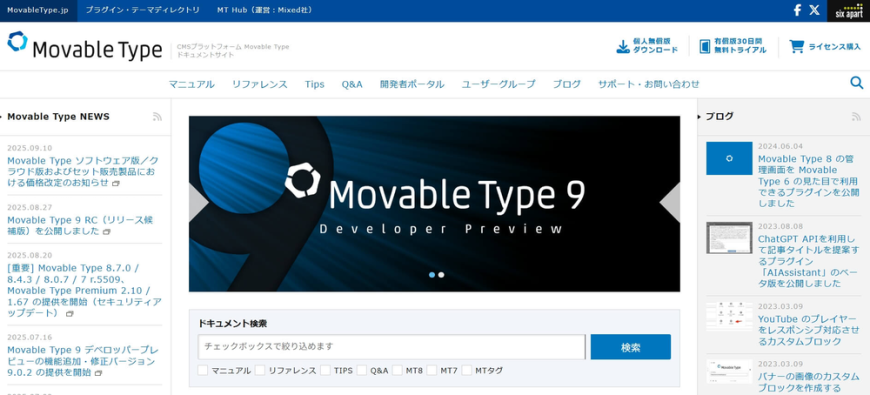Open the マニュアル nav menu
Viewport: 870px width, 395px height.
coord(191,84)
